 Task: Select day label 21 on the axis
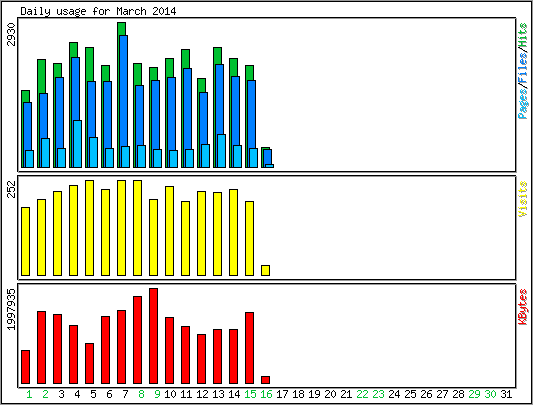346,394
